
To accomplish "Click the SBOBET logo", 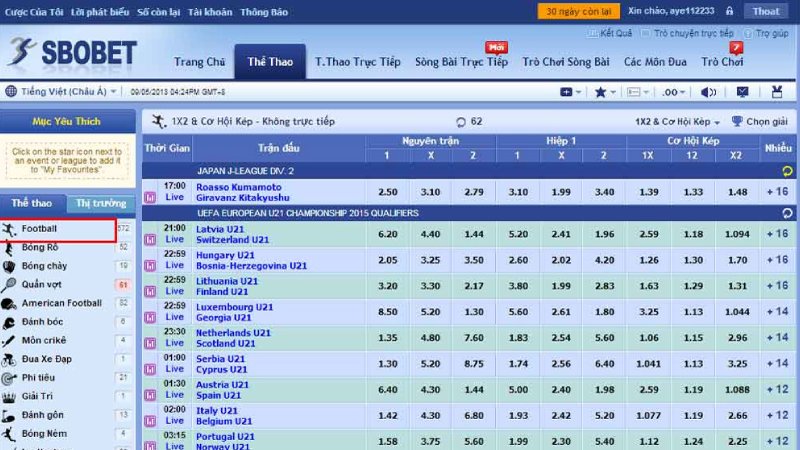I will tap(72, 53).
